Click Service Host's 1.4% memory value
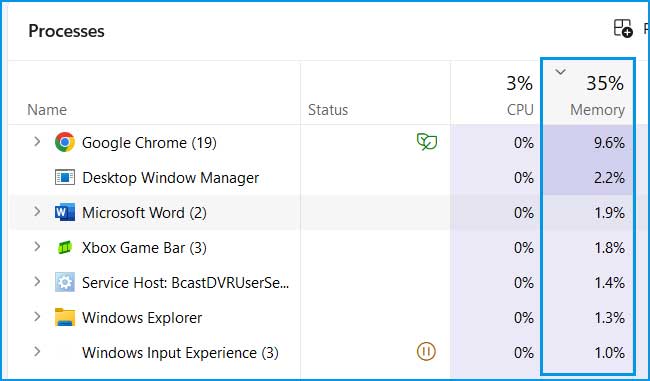Screen dimensions: 650x381 point(609,282)
